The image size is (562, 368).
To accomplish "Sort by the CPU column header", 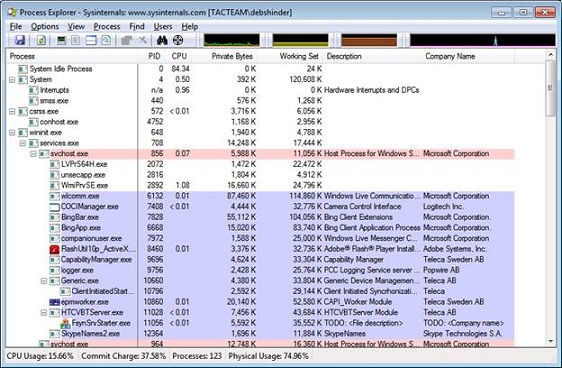I will (x=179, y=56).
